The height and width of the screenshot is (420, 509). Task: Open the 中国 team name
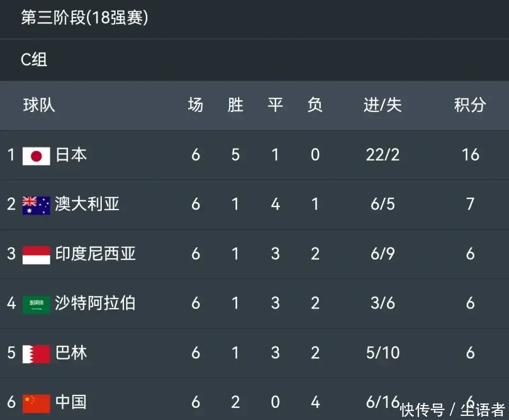coord(71,402)
